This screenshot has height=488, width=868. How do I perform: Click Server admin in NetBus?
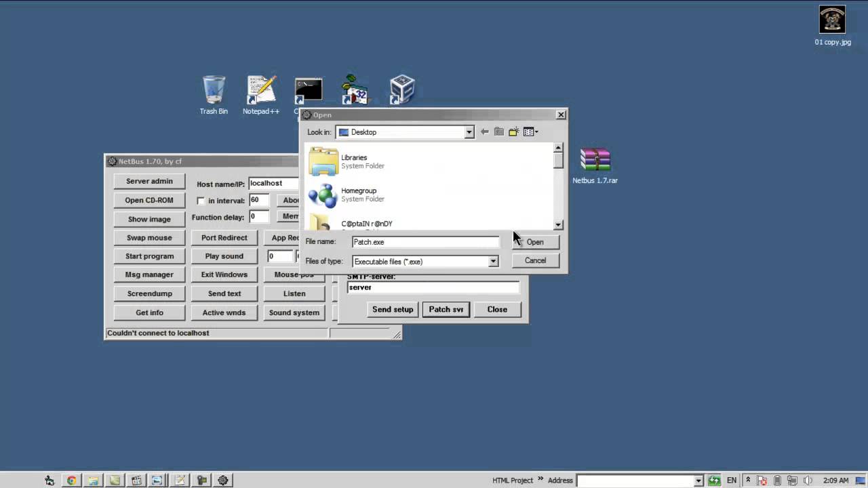coord(149,181)
